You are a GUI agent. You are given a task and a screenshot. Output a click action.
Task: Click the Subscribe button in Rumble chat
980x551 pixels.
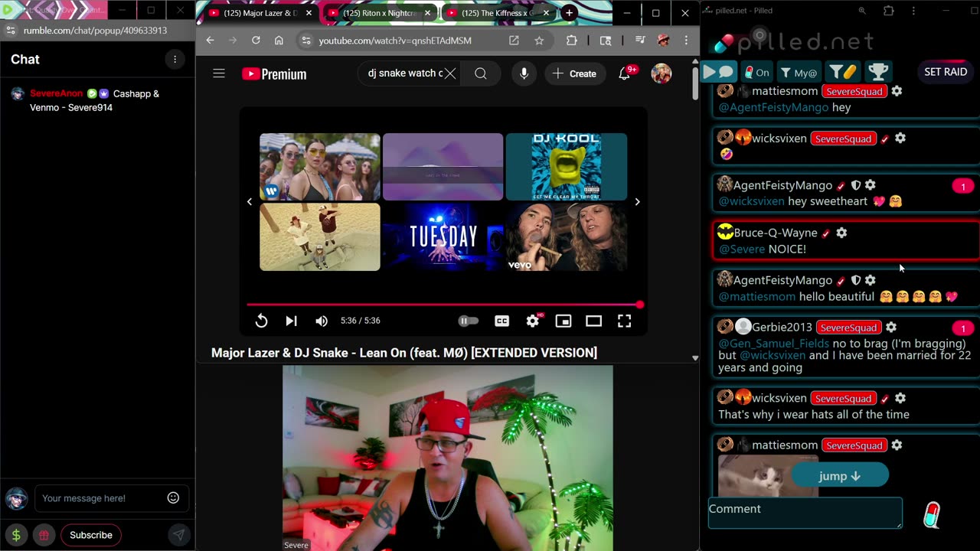click(91, 535)
